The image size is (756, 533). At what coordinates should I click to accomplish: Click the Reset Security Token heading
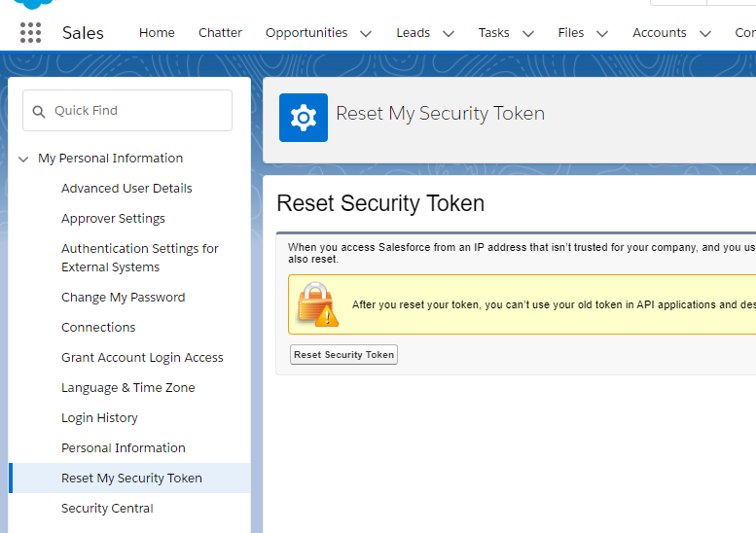[380, 203]
